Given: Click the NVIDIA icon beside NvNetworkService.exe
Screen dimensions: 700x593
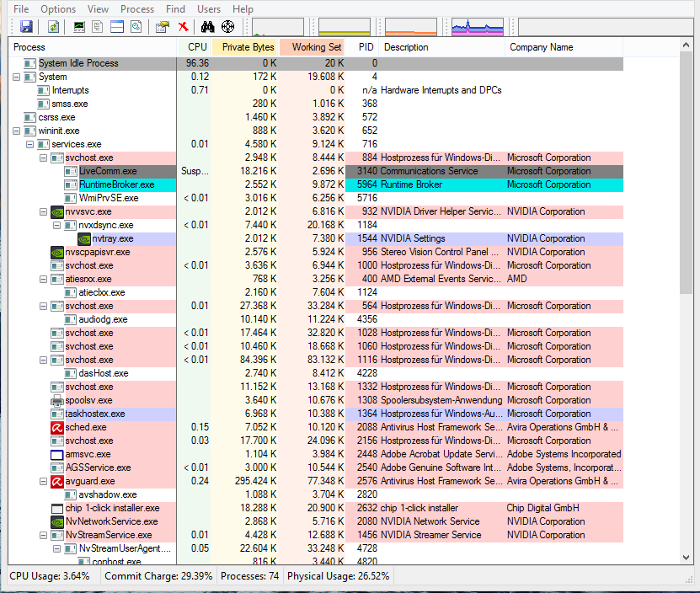Looking at the screenshot, I should [57, 521].
